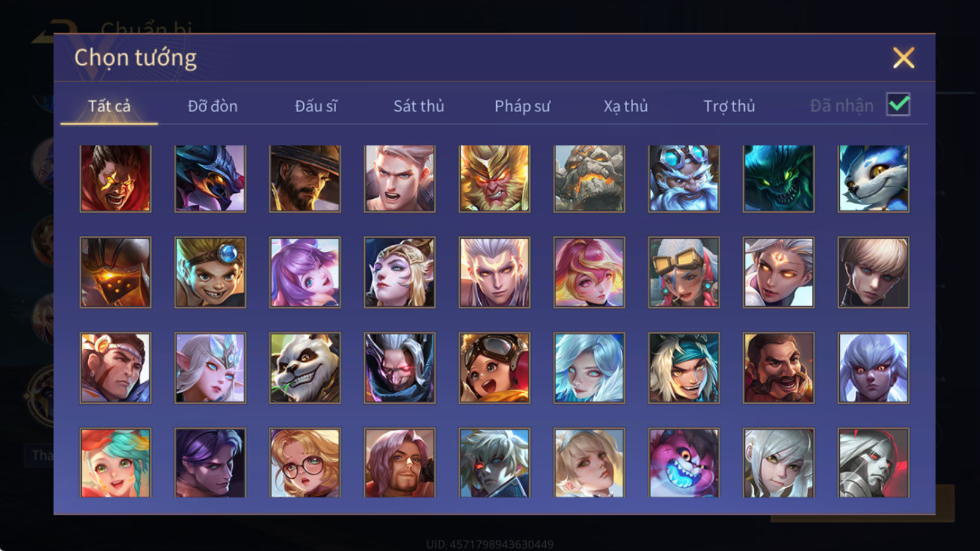Close the Chọn tướng dialog
Viewport: 980px width, 551px height.
(903, 58)
